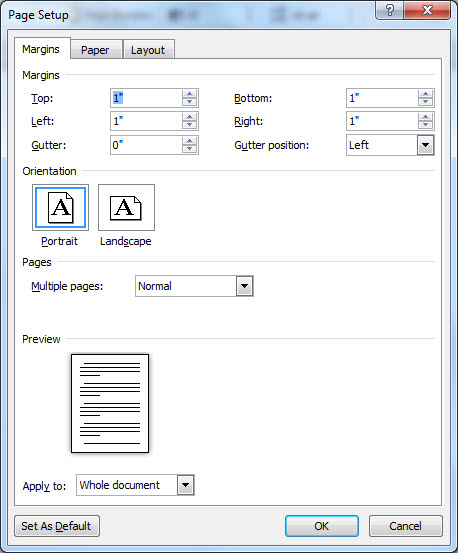Image resolution: width=458 pixels, height=553 pixels.
Task: Switch to the Paper tab
Action: 95,50
